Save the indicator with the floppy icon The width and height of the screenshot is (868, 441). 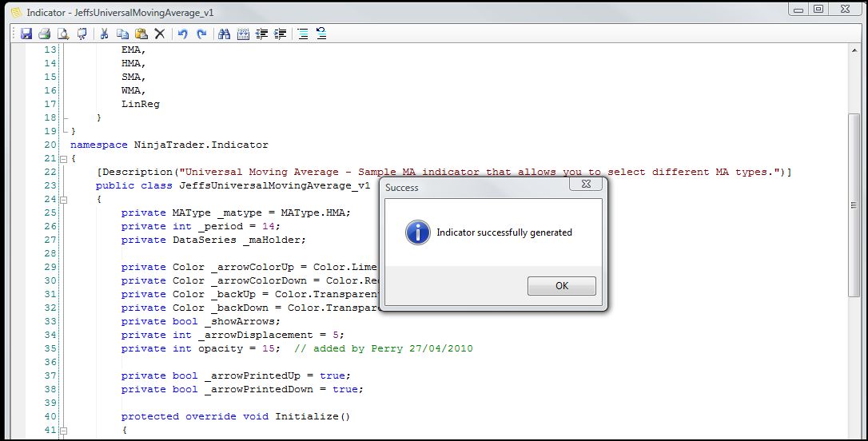coord(26,34)
